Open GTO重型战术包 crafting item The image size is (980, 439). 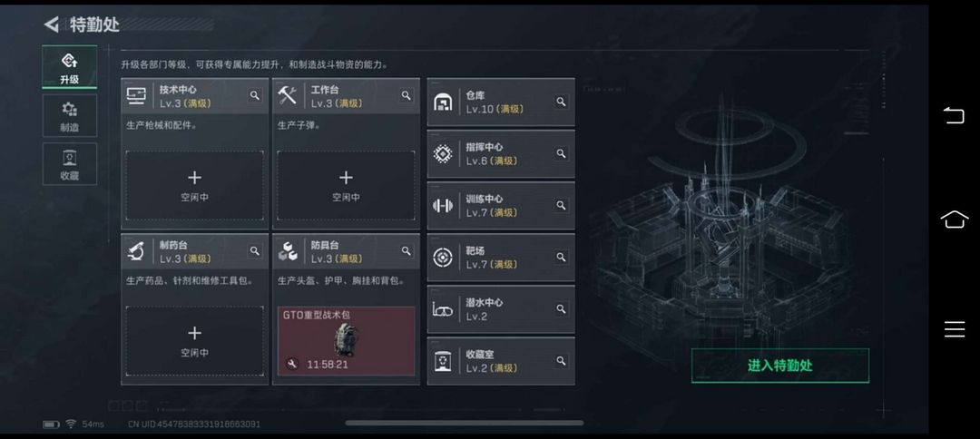click(x=346, y=341)
